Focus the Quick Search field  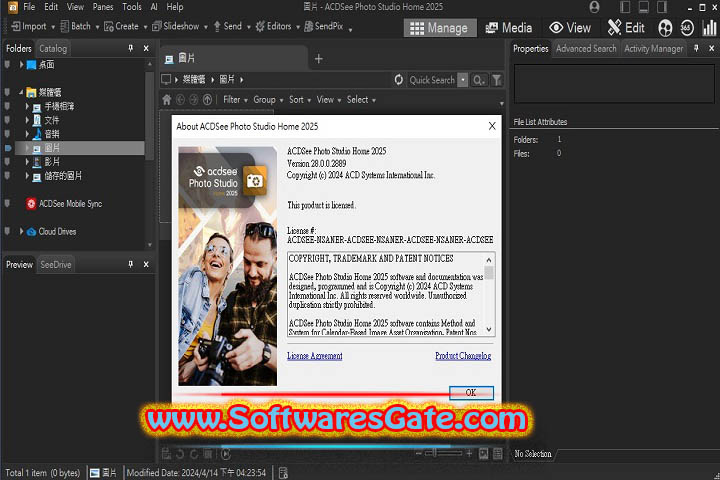tap(432, 80)
